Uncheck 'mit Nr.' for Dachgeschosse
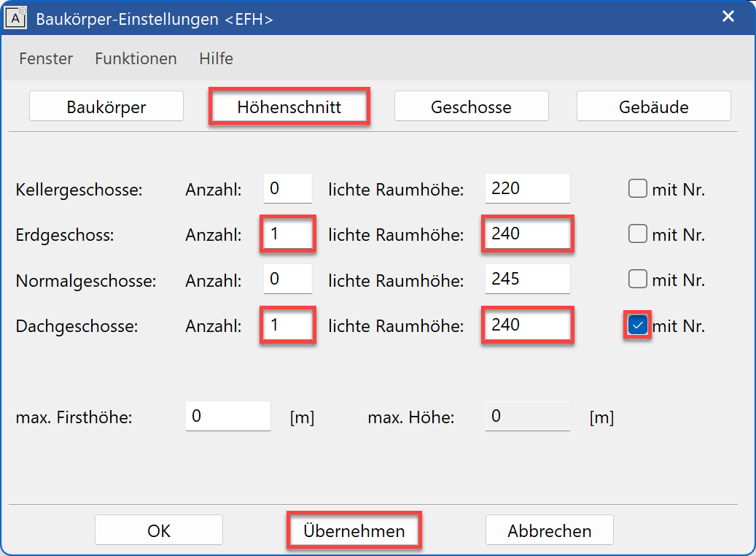The image size is (756, 556). 638,325
